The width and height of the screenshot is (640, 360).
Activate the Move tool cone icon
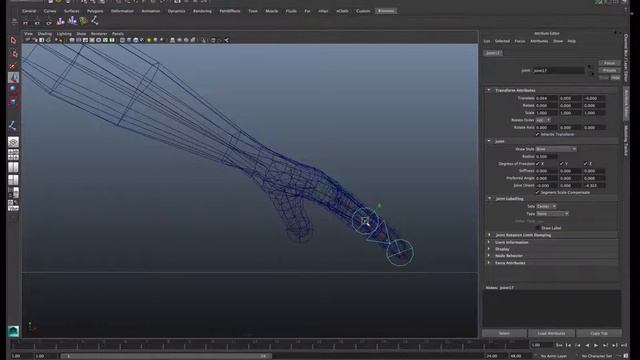[13, 78]
